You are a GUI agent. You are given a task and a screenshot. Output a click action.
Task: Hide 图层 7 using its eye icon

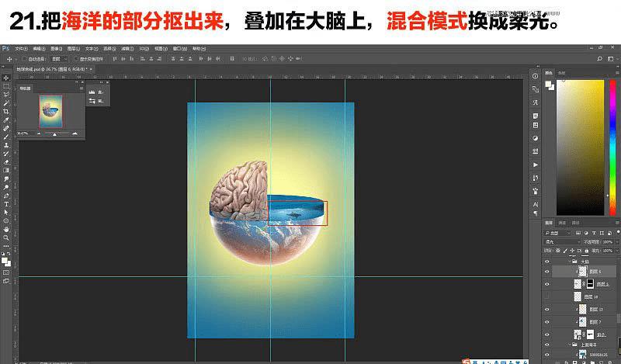547,321
